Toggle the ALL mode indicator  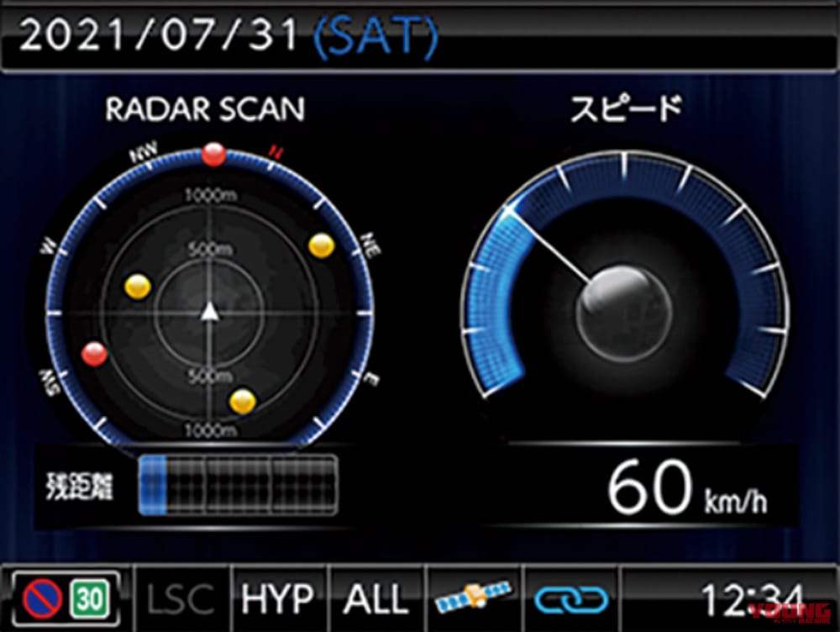(375, 599)
